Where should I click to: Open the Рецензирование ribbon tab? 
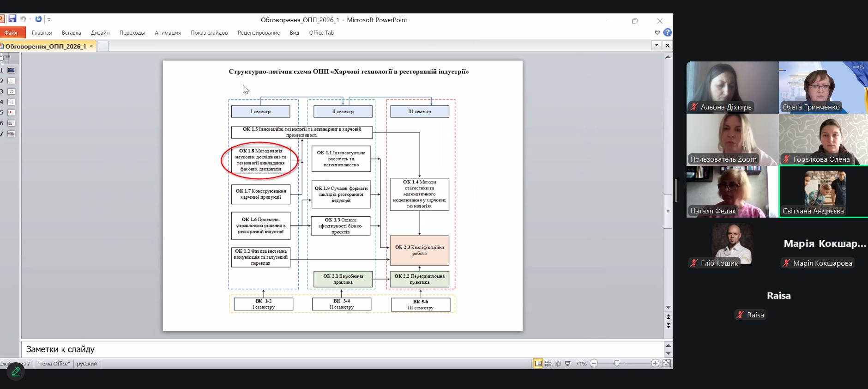(259, 33)
